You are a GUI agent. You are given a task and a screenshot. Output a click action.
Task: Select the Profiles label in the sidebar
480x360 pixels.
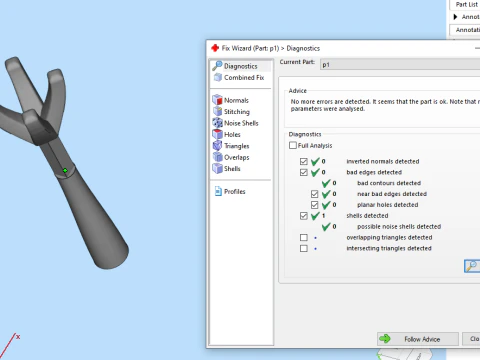pos(234,191)
